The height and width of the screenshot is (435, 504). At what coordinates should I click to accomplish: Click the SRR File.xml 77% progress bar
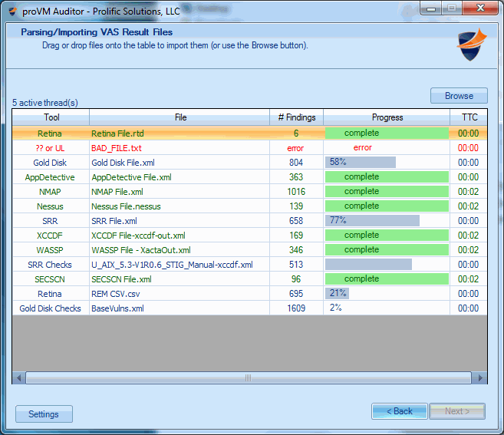pyautogui.click(x=372, y=220)
